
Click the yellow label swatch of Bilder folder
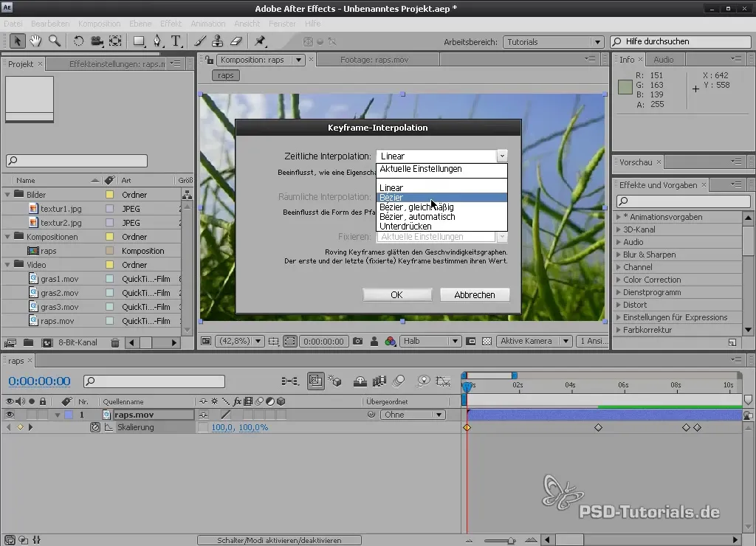coord(109,195)
